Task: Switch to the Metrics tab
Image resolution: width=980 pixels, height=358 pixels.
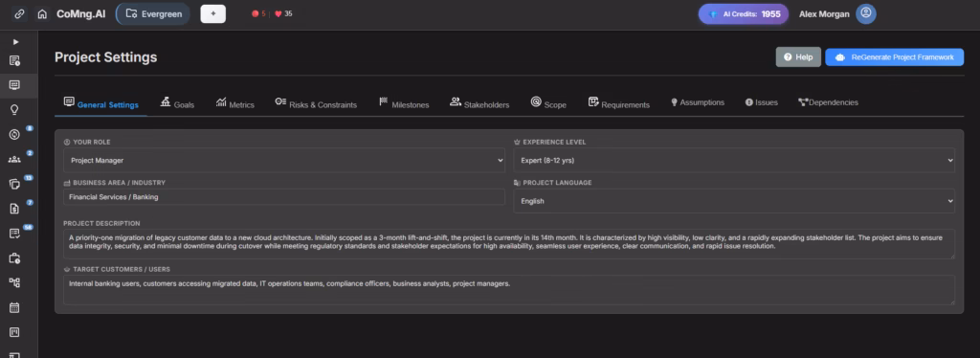Action: click(235, 103)
